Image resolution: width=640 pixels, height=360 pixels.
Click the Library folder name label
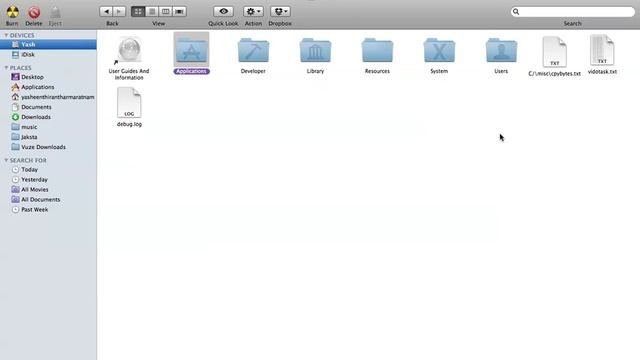coord(315,71)
